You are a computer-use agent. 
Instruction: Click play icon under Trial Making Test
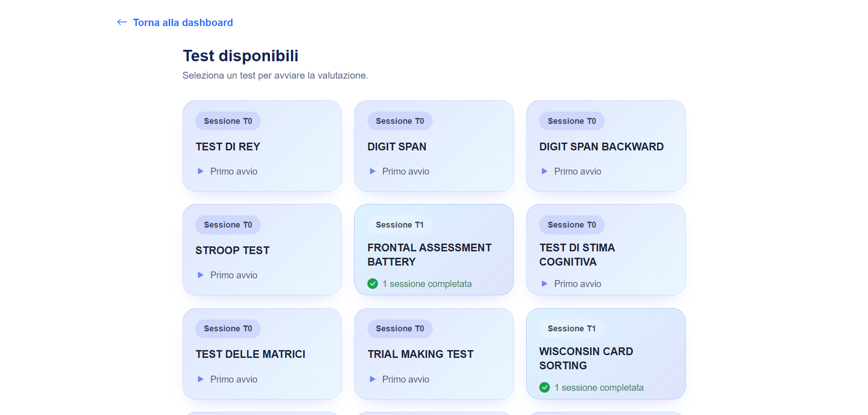click(x=372, y=379)
